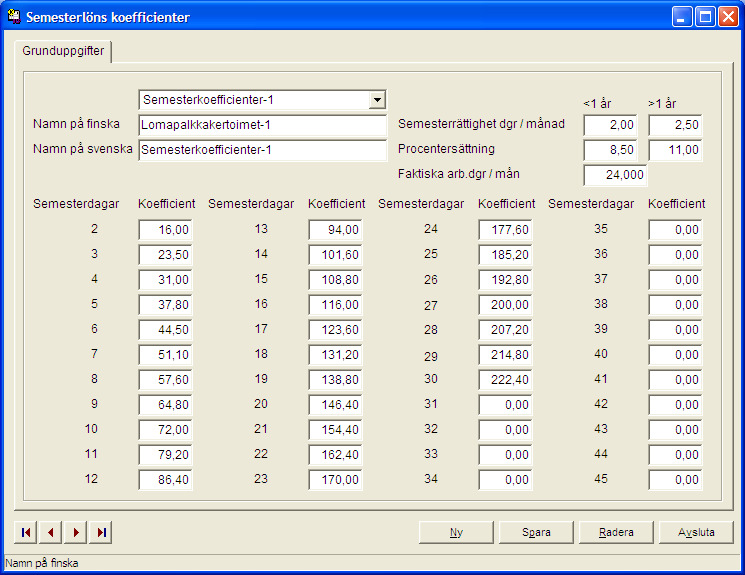The height and width of the screenshot is (575, 745).
Task: Select coefficient 64,80 for 9 days
Action: (x=165, y=405)
